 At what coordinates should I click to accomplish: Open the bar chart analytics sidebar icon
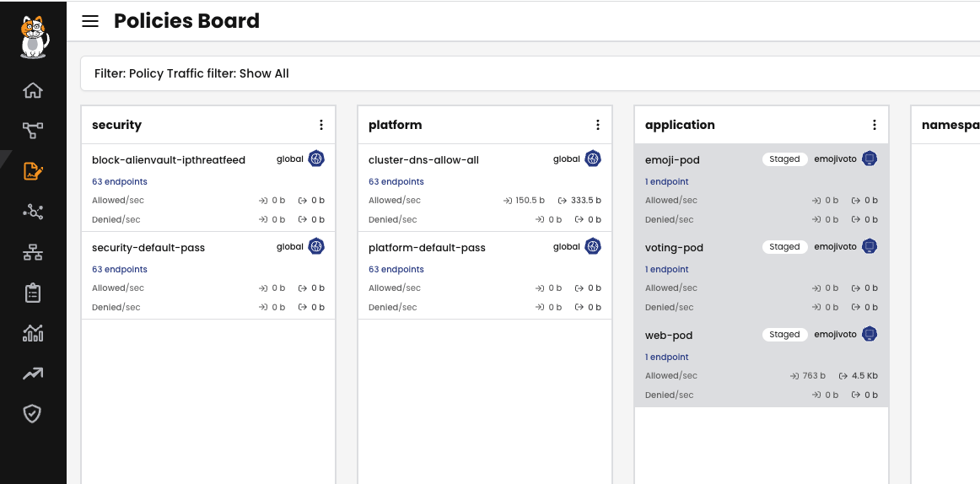pos(33,333)
